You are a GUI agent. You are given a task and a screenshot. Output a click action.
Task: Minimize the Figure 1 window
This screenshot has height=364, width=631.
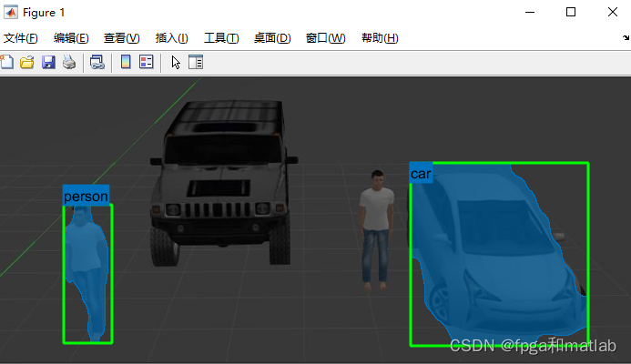click(530, 12)
